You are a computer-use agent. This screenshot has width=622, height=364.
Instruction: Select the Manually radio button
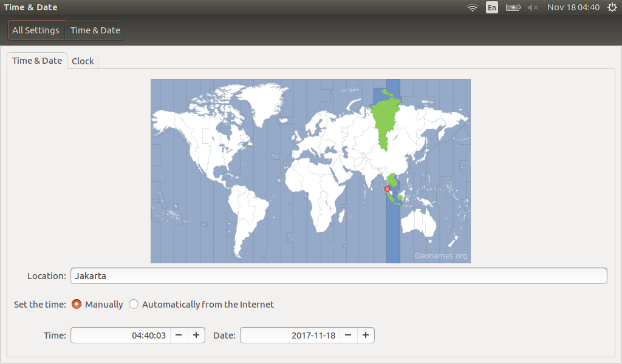[x=76, y=304]
